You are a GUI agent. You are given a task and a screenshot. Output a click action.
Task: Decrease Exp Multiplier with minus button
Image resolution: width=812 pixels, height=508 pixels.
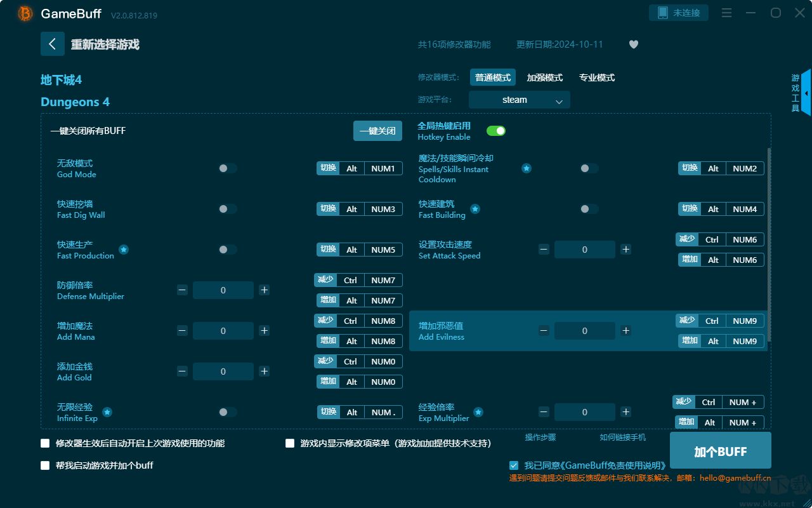(544, 412)
